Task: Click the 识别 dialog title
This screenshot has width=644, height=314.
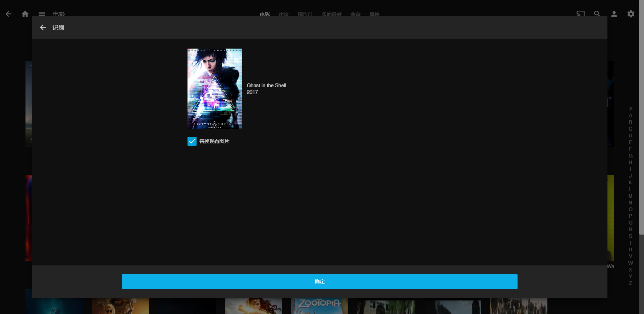Action: pyautogui.click(x=58, y=27)
